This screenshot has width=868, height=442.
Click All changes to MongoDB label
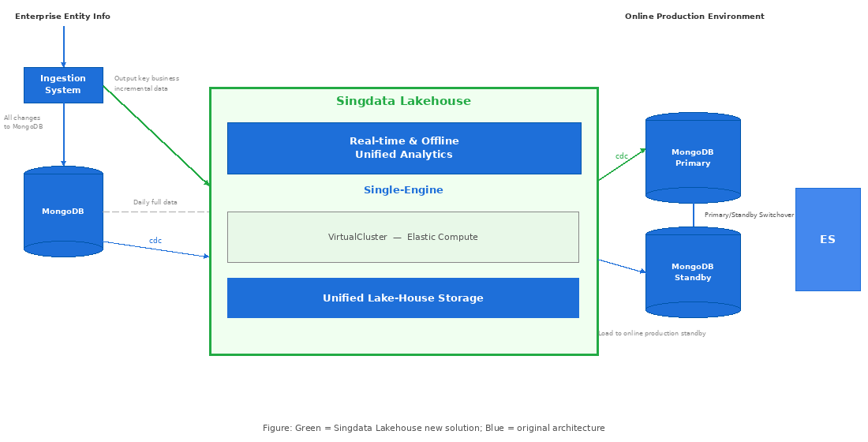point(23,122)
